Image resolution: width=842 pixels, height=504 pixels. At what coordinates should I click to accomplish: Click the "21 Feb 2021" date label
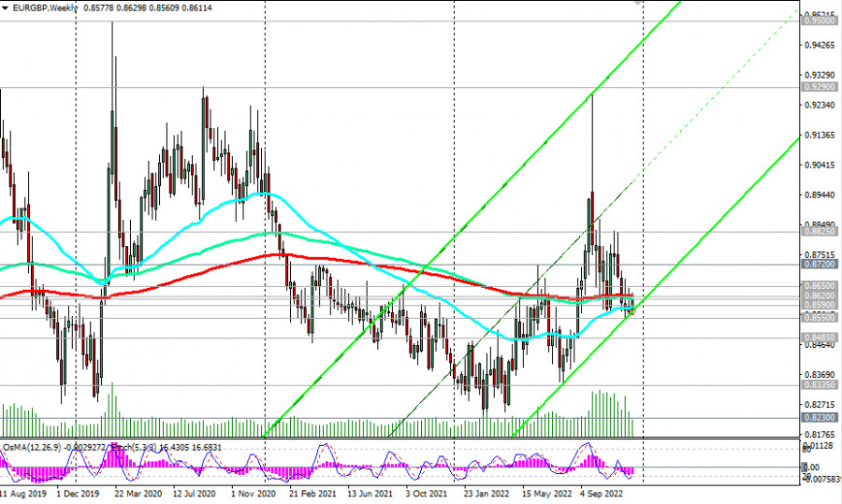[x=312, y=494]
